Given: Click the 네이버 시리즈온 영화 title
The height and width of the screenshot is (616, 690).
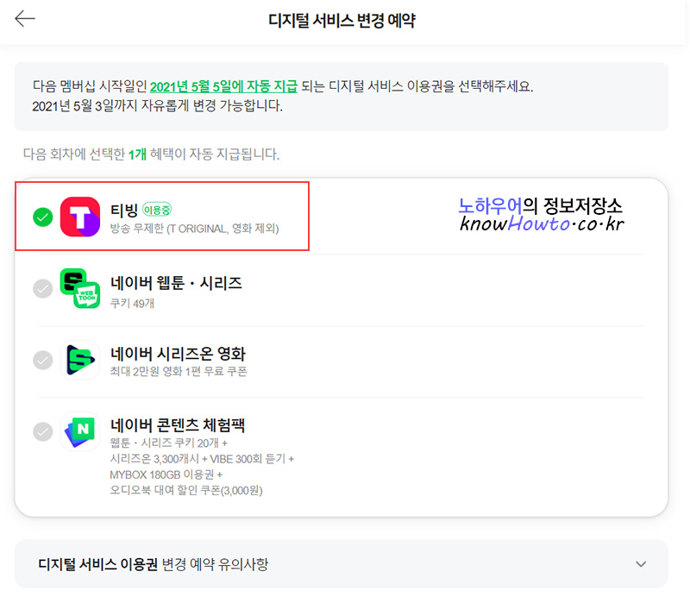Looking at the screenshot, I should pos(178,354).
